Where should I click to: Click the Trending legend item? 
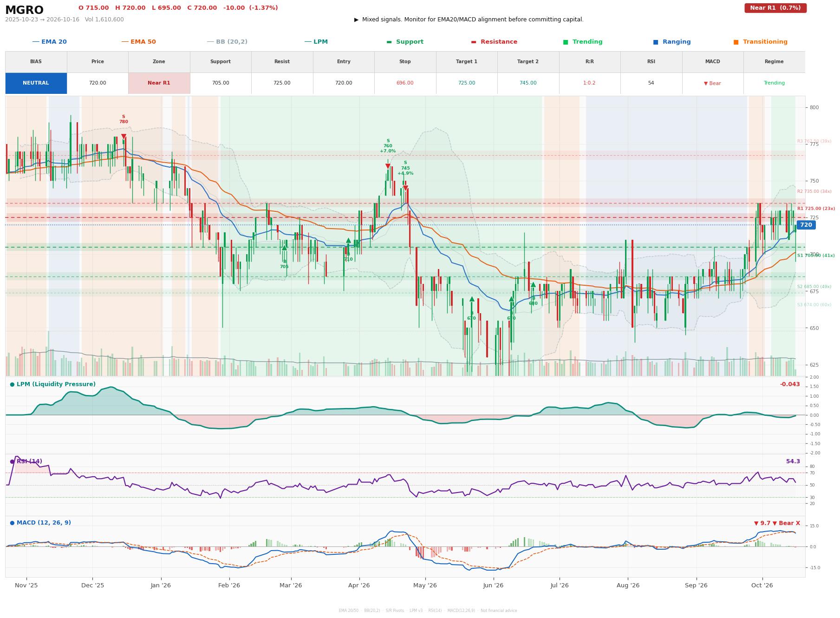point(583,42)
